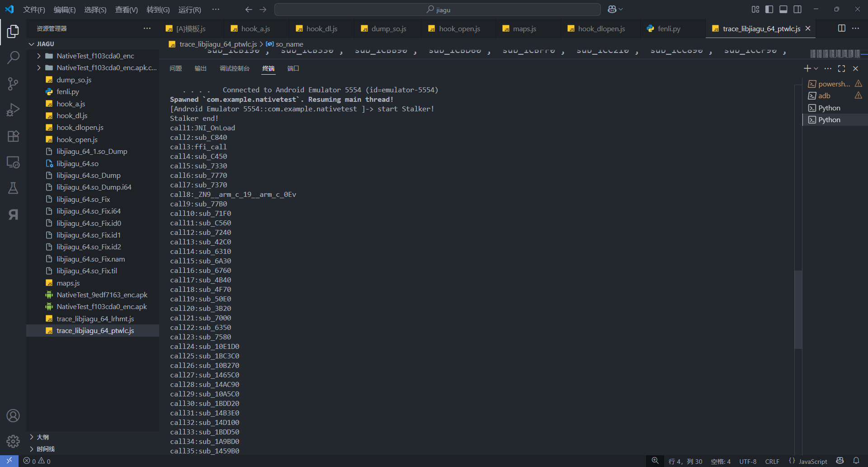This screenshot has width=868, height=467.
Task: Open the Accounts menu icon
Action: point(13,415)
